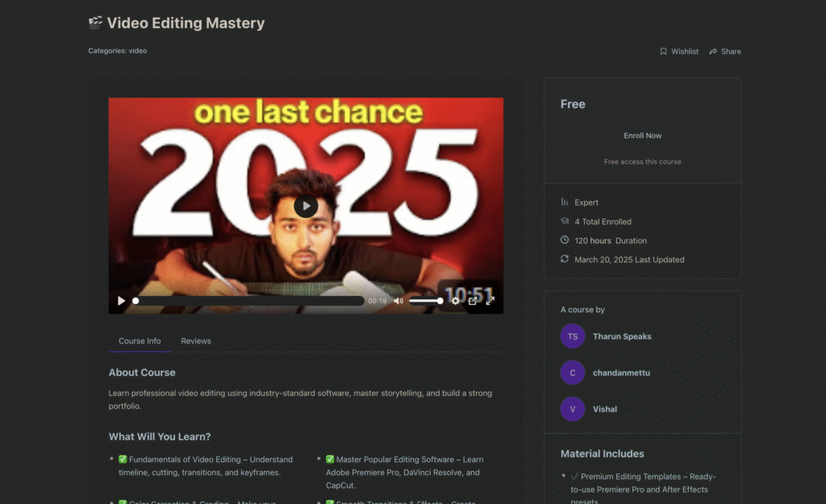Click the TS instructor avatar
This screenshot has width=826, height=504.
[x=572, y=336]
